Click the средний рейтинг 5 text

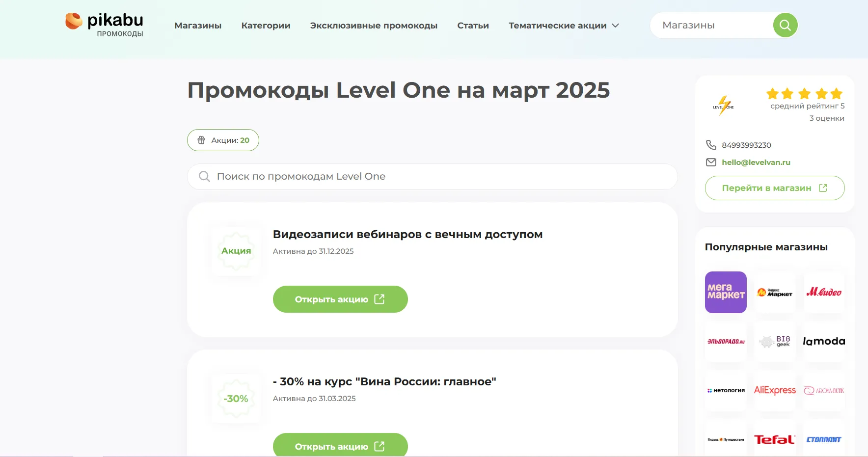(808, 106)
